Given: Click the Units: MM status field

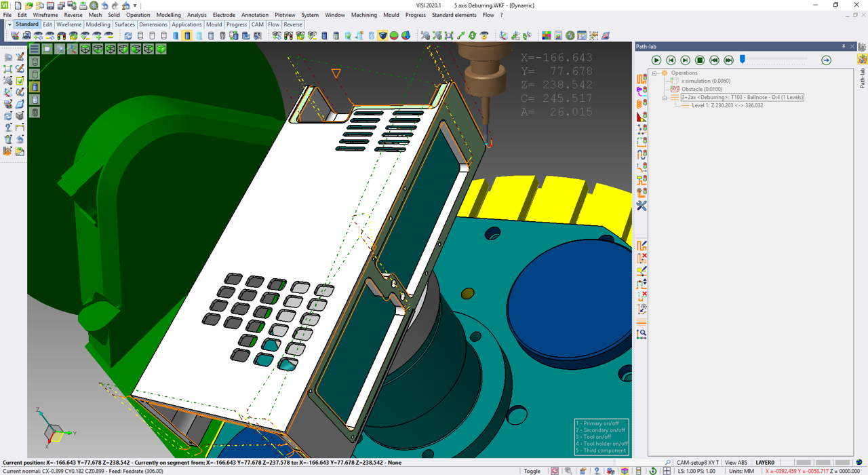Looking at the screenshot, I should [x=741, y=471].
